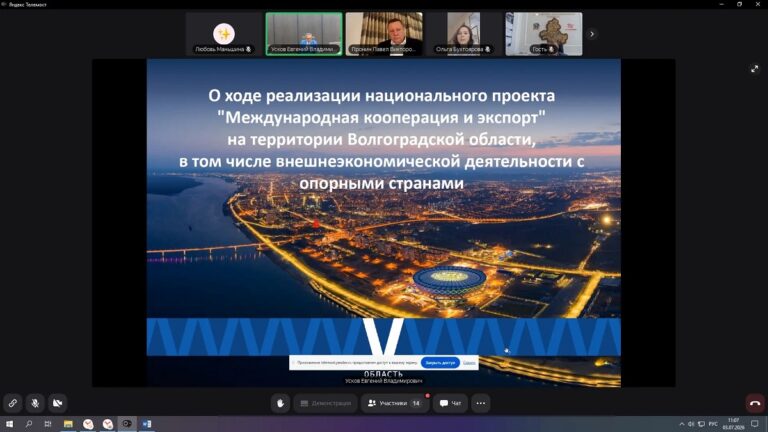Viewport: 768px width, 432px height.
Task: Click the participants count badge 14
Action: (x=416, y=403)
